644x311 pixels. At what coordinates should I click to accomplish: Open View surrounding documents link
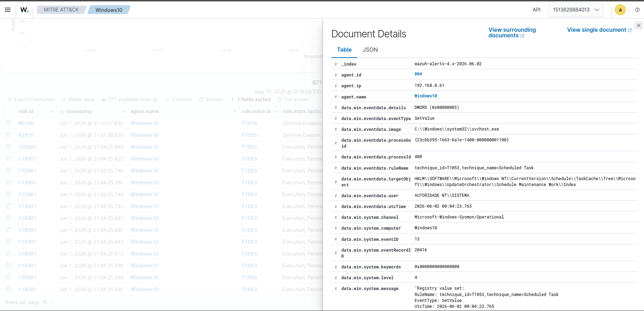point(512,33)
